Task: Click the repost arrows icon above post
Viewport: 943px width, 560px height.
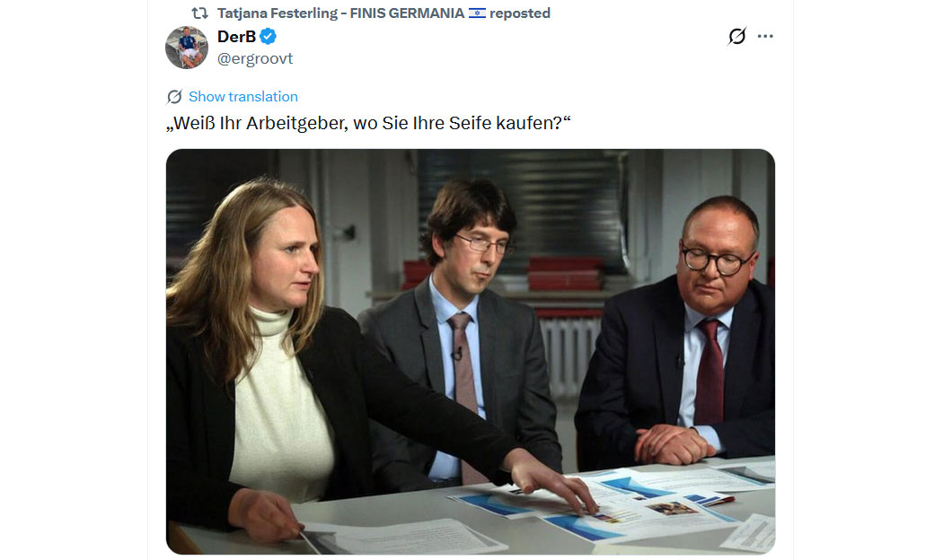Action: pos(199,13)
